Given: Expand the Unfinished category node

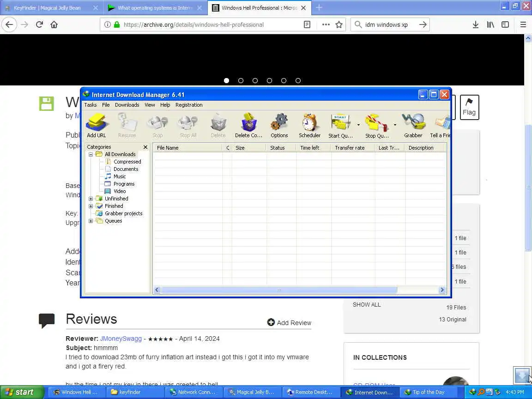Looking at the screenshot, I should 91,199.
